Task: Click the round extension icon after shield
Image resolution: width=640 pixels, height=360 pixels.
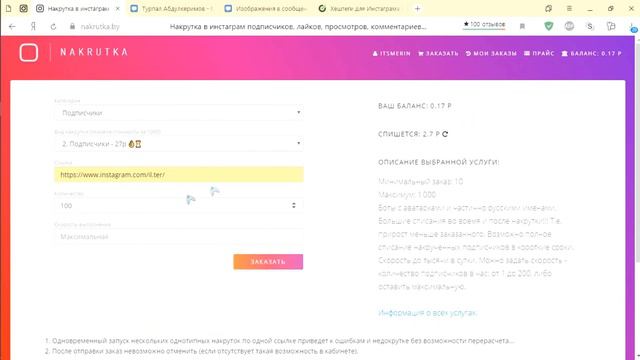Action: click(x=569, y=26)
